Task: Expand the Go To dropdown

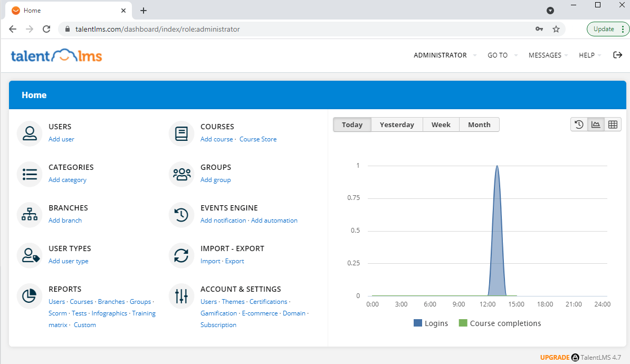Action: click(x=502, y=55)
